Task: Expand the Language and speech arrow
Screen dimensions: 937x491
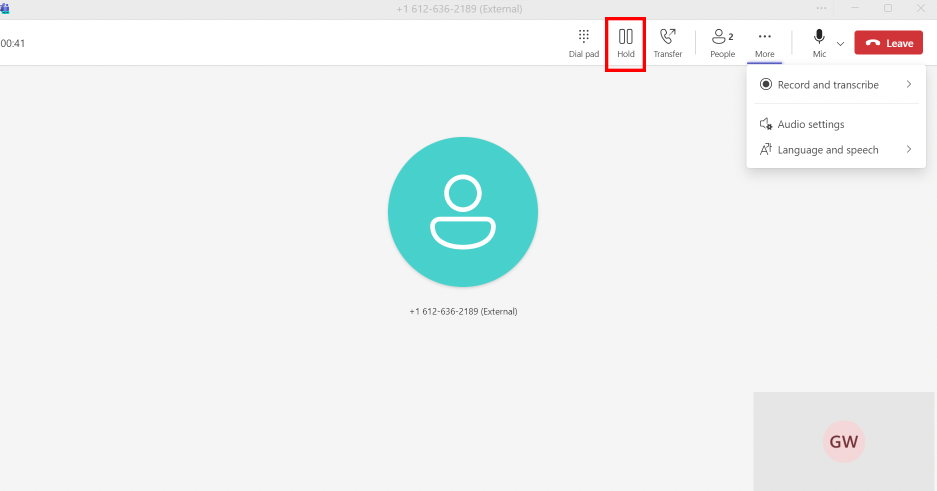Action: 909,149
